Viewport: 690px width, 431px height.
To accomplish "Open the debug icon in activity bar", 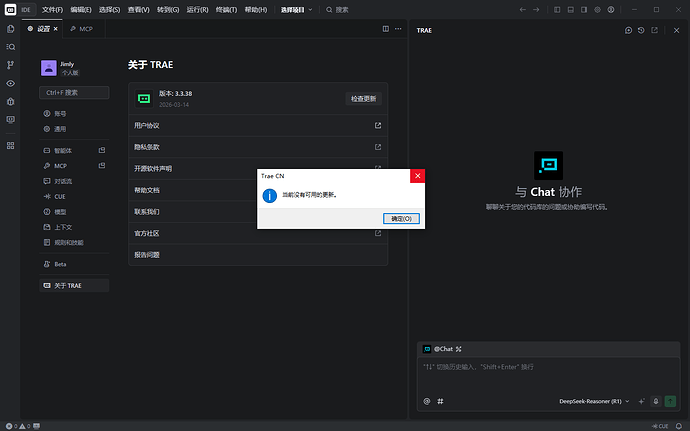I will coord(11,102).
